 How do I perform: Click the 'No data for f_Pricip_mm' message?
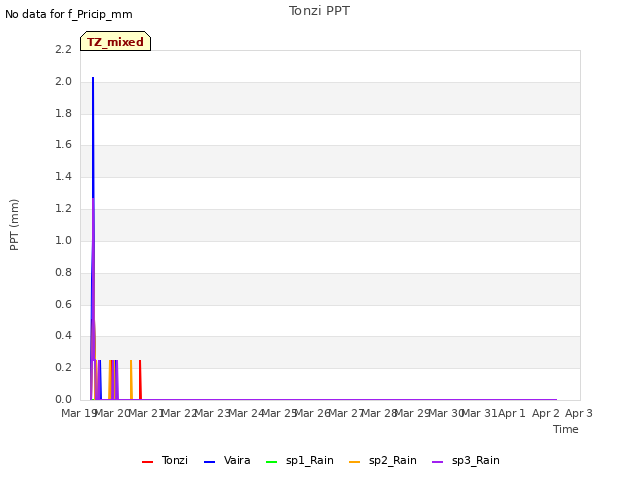69,14
